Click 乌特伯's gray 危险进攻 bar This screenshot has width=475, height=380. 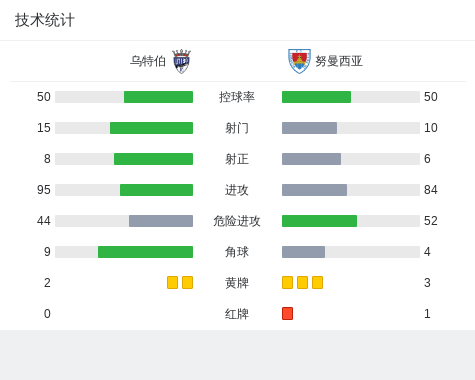161,221
